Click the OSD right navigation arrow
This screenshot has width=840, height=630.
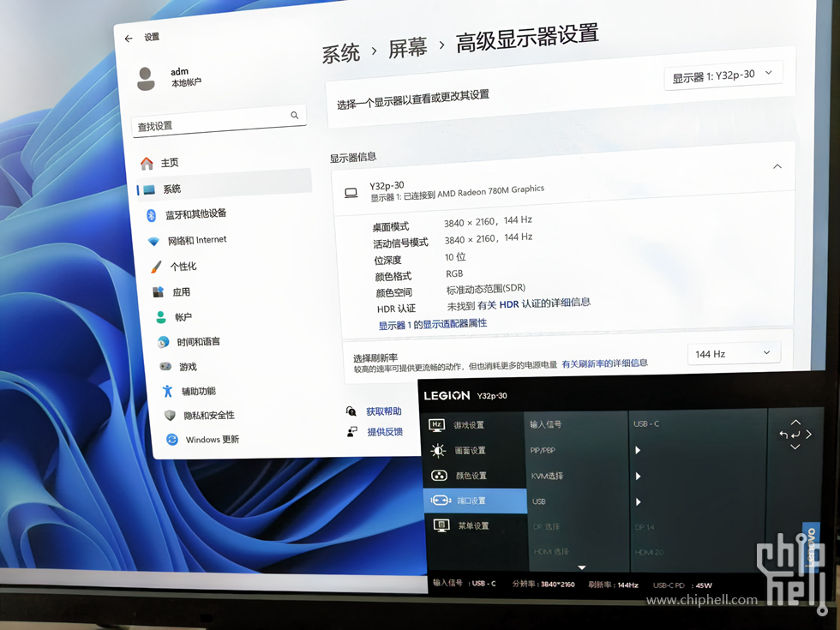[809, 435]
